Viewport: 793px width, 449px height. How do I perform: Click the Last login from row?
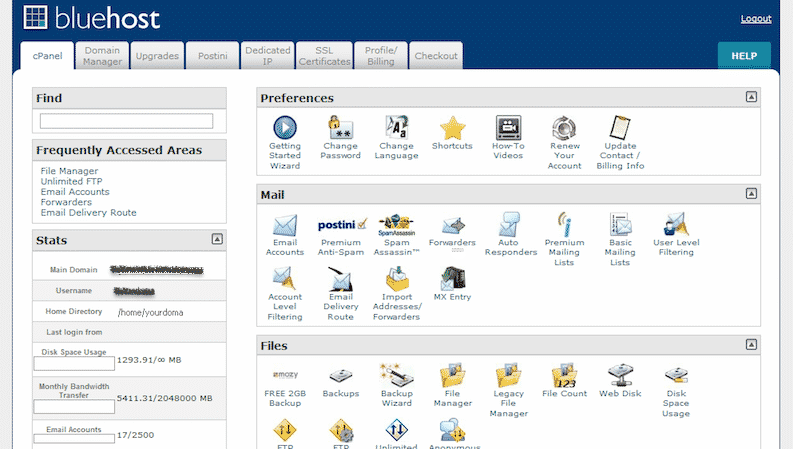(x=129, y=332)
